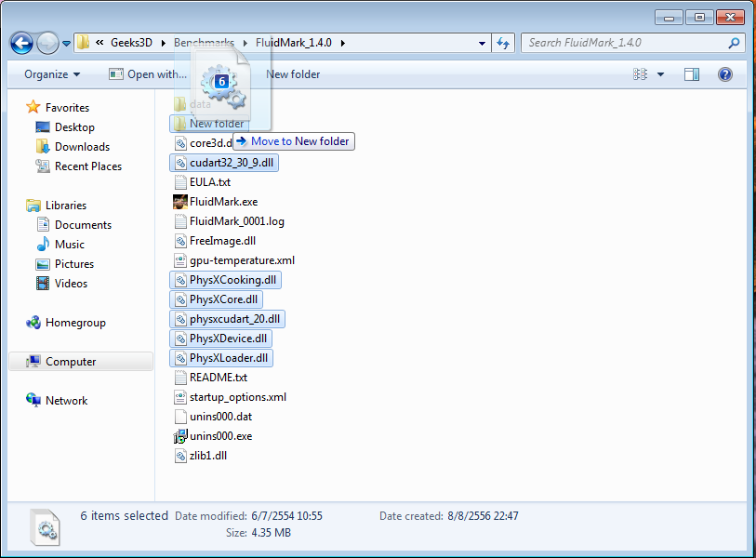The height and width of the screenshot is (558, 756).
Task: Open the recent pages dropdown arrow
Action: [66, 44]
